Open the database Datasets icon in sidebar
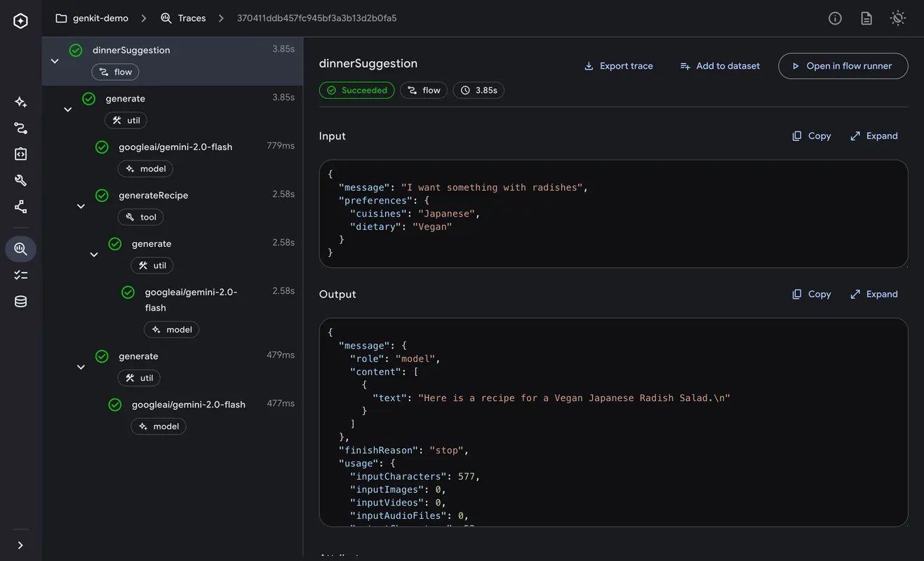 [x=20, y=302]
